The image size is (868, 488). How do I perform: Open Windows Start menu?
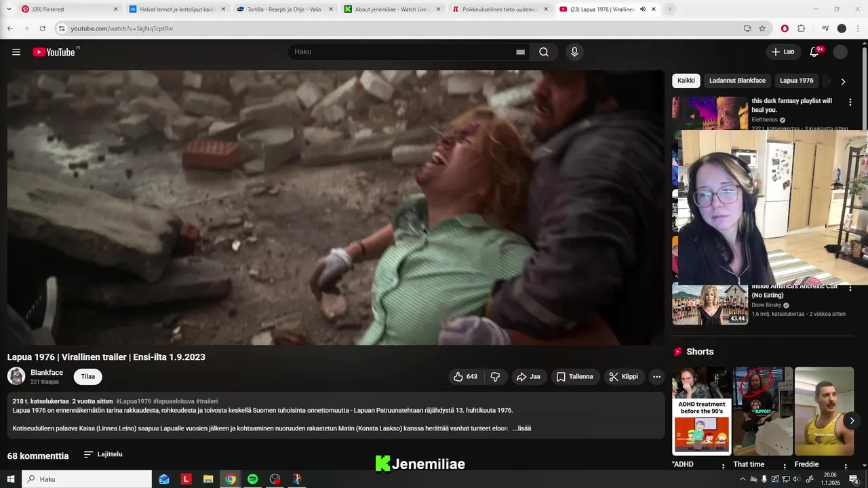click(x=10, y=479)
